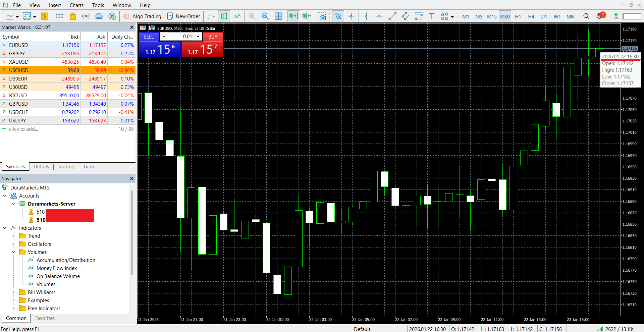This screenshot has height=332, width=644.
Task: Select the text label tool
Action: point(432,16)
